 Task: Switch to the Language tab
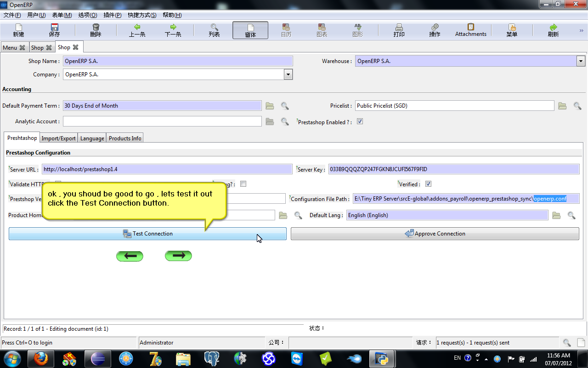click(x=92, y=138)
